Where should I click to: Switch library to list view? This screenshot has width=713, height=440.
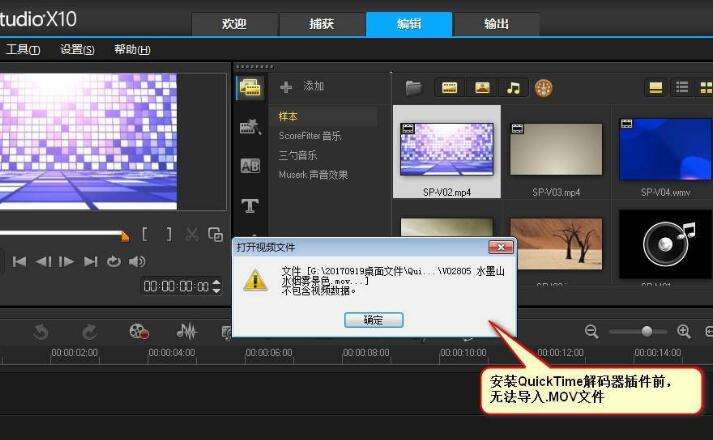[682, 87]
